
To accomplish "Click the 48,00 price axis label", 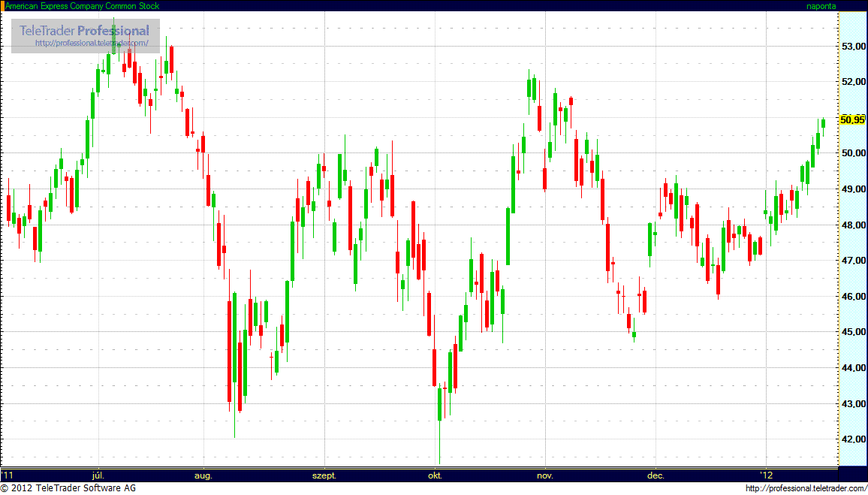I will (x=853, y=225).
